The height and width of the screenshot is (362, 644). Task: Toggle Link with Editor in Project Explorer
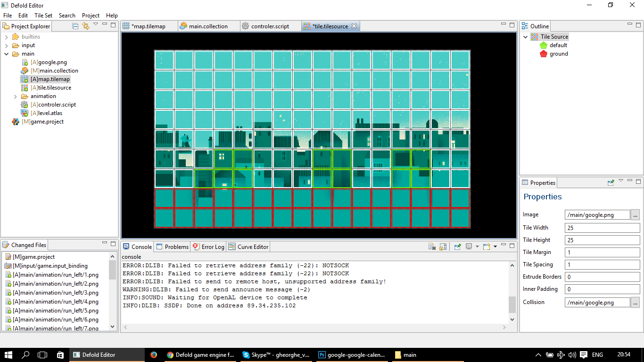point(85,26)
